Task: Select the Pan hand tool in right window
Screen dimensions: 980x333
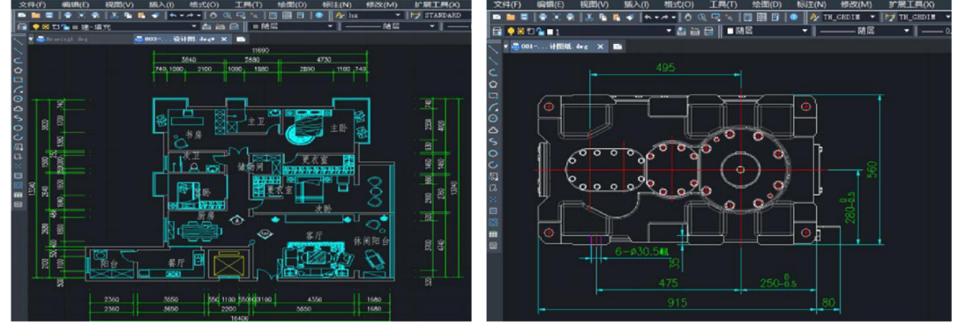Action: [688, 17]
